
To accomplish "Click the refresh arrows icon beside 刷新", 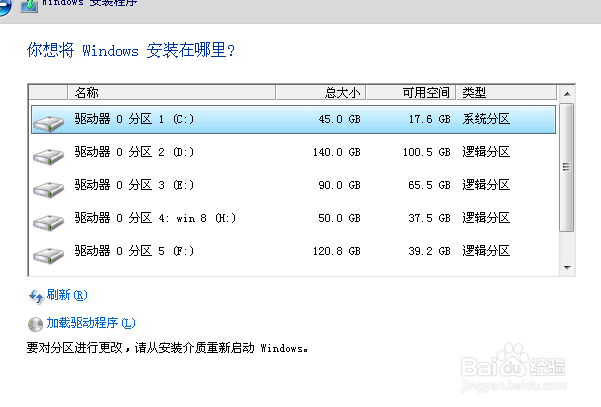I will click(x=36, y=296).
